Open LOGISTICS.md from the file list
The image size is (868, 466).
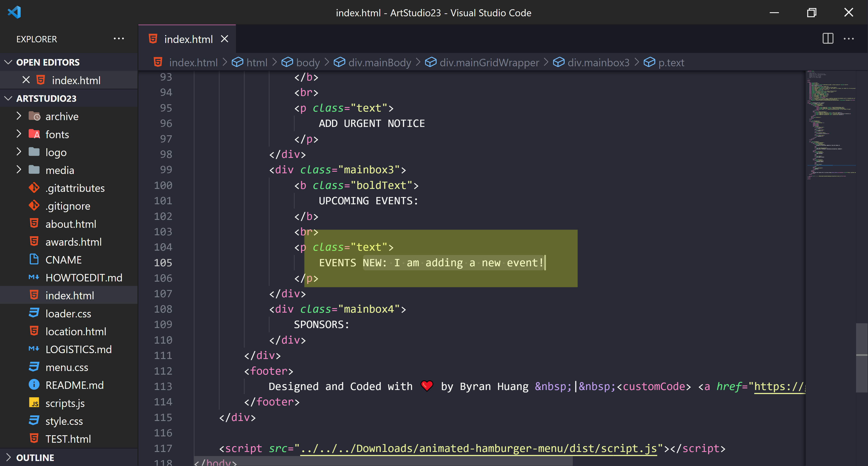coord(69,349)
